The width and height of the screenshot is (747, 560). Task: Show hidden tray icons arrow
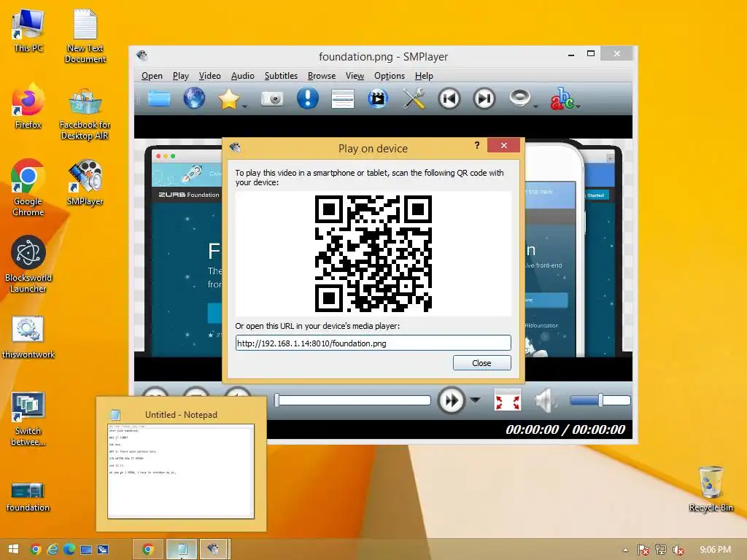point(625,550)
